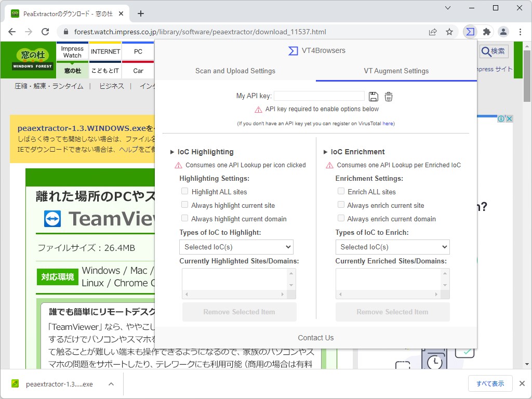The image size is (532, 399).
Task: Select the INTERNET site navigation tab
Action: pos(105,51)
